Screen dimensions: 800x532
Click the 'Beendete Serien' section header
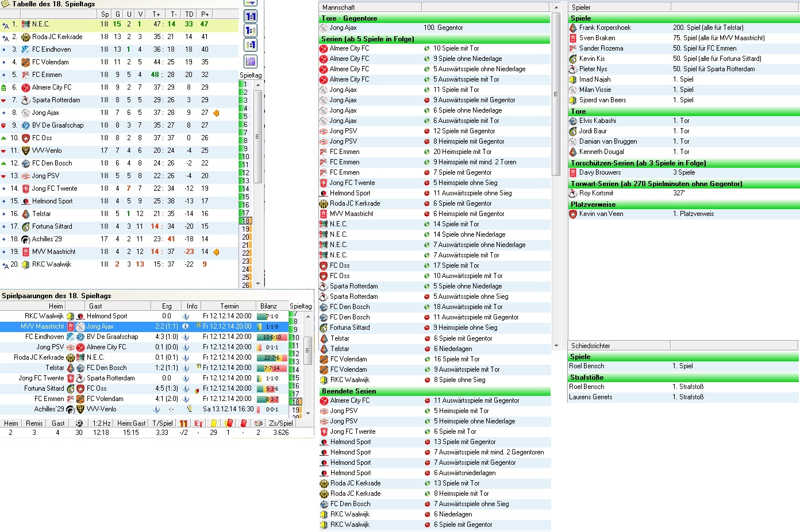(434, 391)
